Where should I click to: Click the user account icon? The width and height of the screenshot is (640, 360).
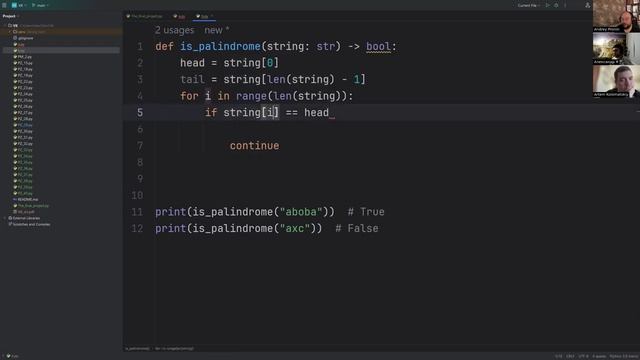coord(587,5)
